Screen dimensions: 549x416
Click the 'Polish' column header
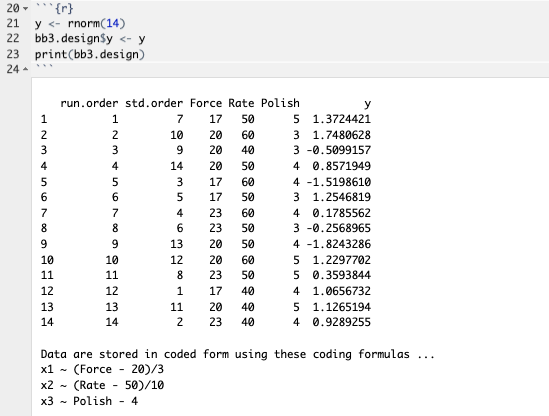click(280, 103)
